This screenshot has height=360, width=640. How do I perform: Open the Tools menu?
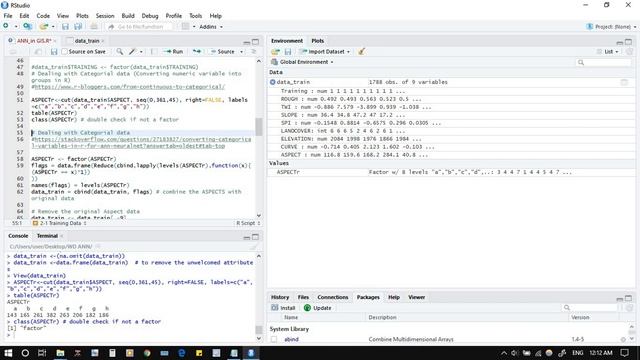point(196,16)
